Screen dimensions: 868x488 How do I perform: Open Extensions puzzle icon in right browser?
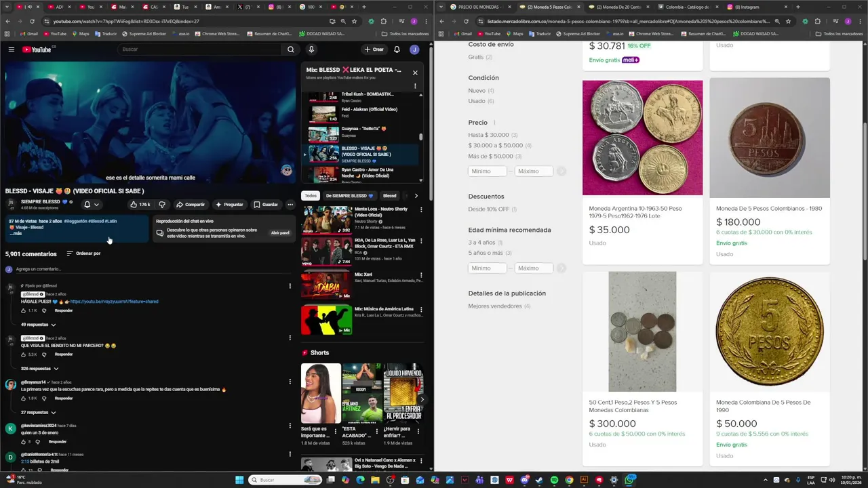(818, 21)
